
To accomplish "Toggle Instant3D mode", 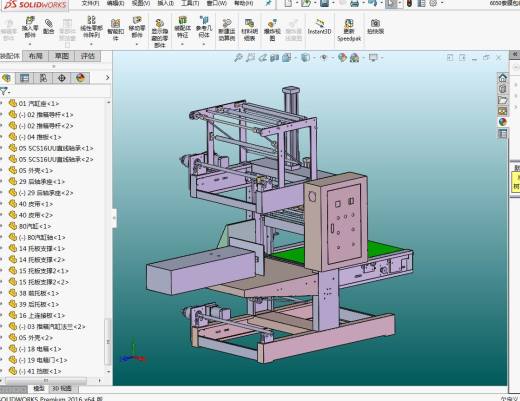I will [x=319, y=27].
